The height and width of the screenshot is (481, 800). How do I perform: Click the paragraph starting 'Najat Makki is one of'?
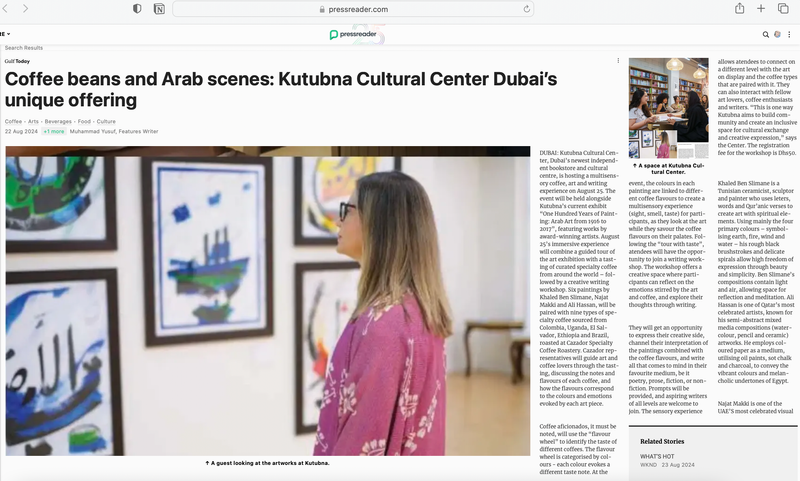[x=757, y=408]
